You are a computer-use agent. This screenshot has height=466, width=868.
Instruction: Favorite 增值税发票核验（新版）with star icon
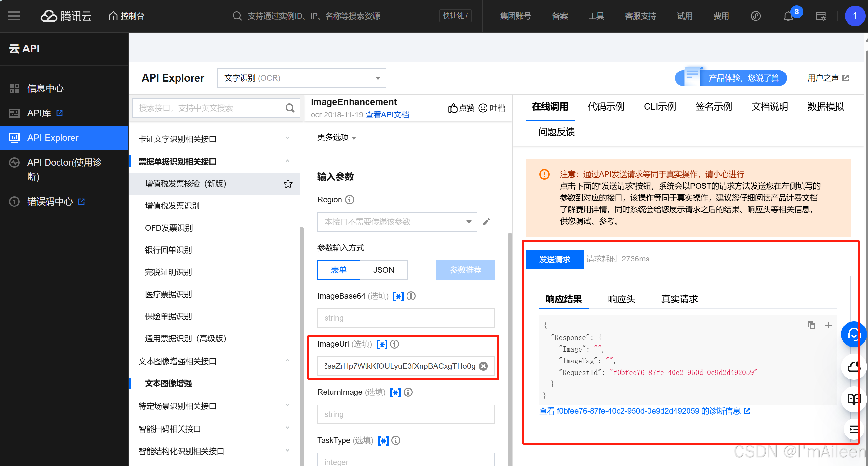(288, 184)
